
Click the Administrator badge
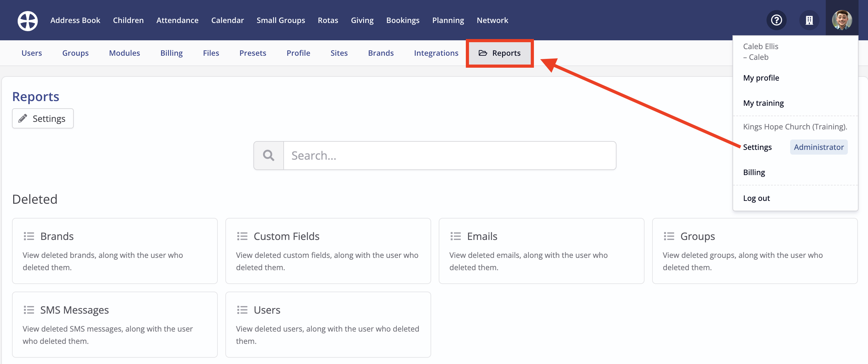point(819,147)
